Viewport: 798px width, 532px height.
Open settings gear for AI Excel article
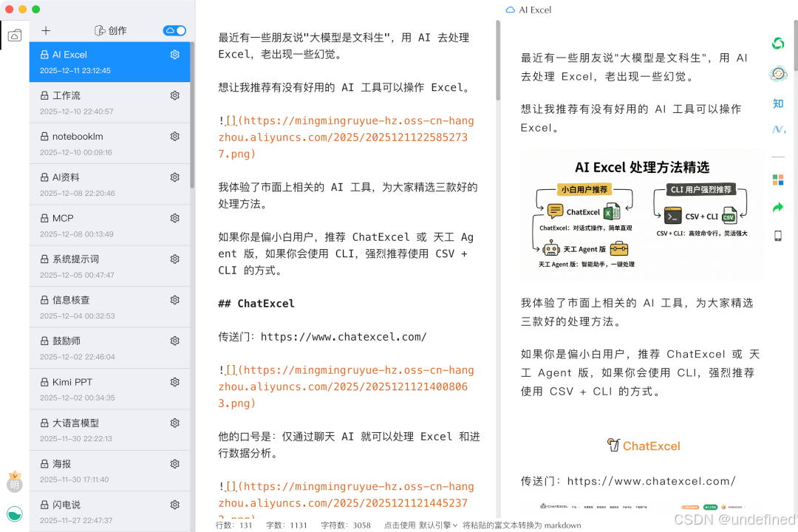[x=174, y=55]
